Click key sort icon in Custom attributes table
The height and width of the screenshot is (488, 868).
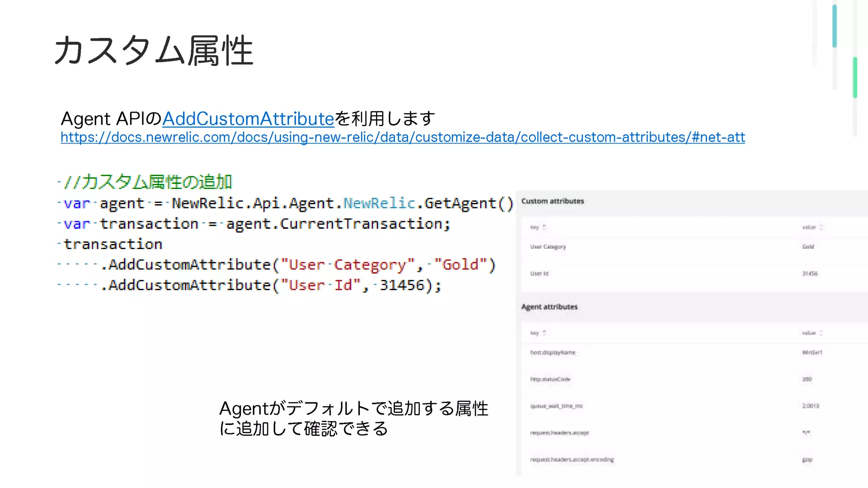pyautogui.click(x=545, y=227)
